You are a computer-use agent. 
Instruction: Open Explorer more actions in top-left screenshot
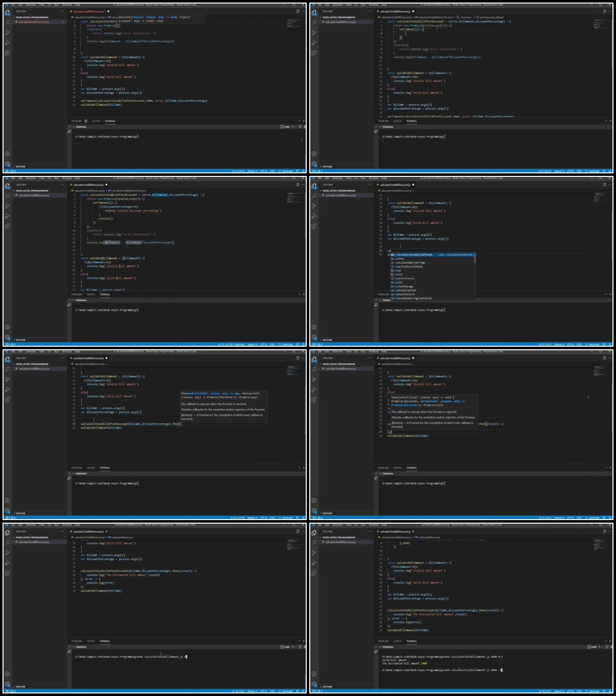63,11
